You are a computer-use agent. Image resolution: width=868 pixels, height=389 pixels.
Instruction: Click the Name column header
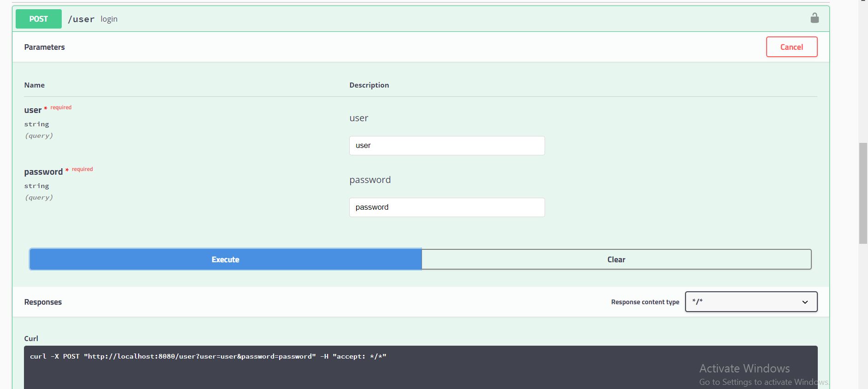(35, 85)
